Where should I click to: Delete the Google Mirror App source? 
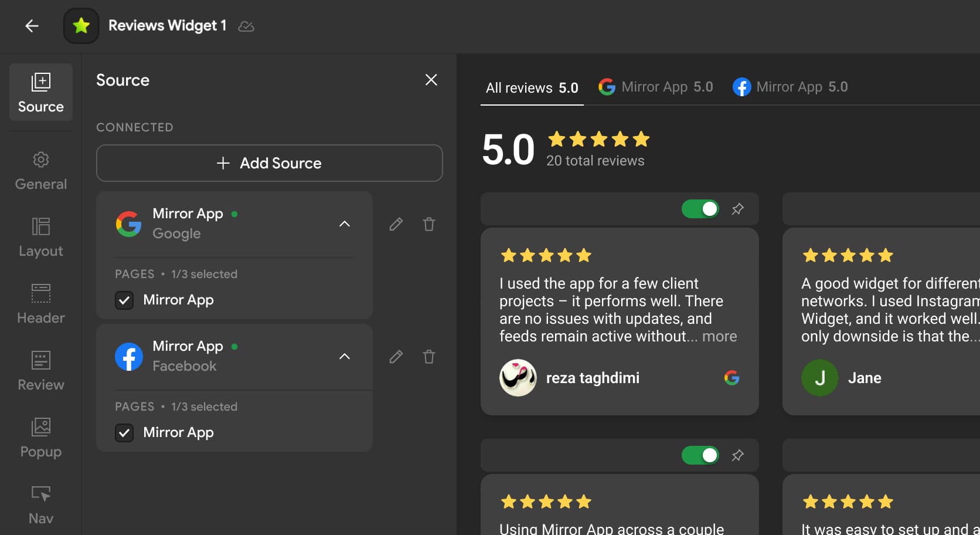[x=429, y=224]
